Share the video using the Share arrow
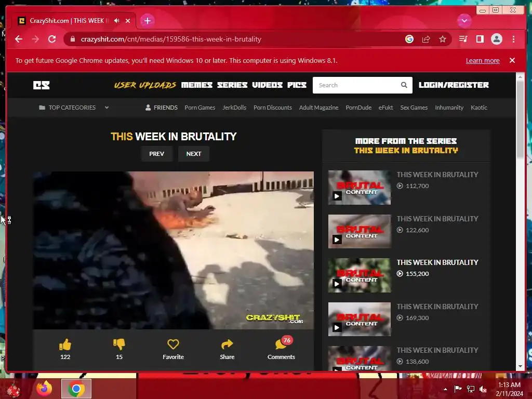 [227, 344]
